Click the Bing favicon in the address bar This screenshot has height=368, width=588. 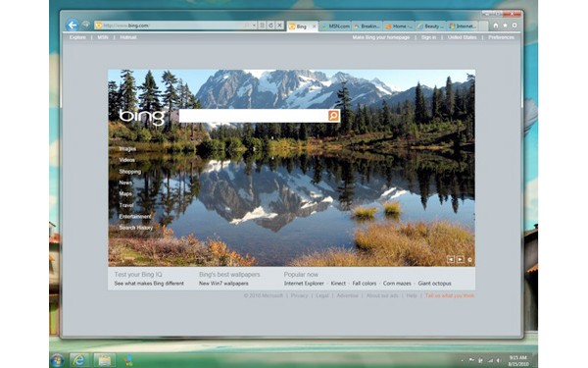(x=99, y=26)
